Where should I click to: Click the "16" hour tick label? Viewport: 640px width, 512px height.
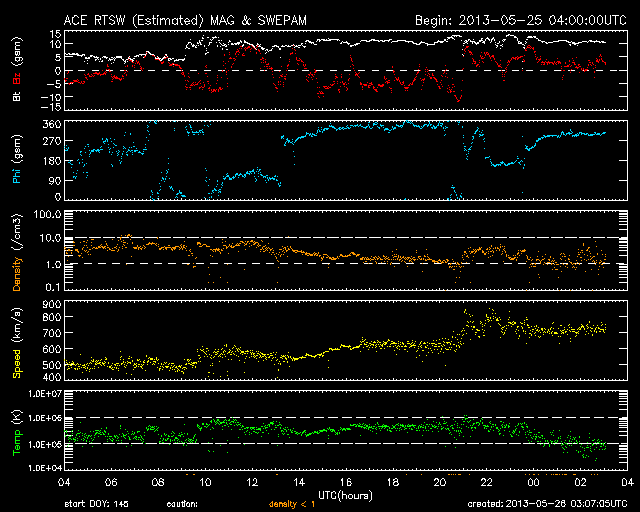pyautogui.click(x=346, y=482)
